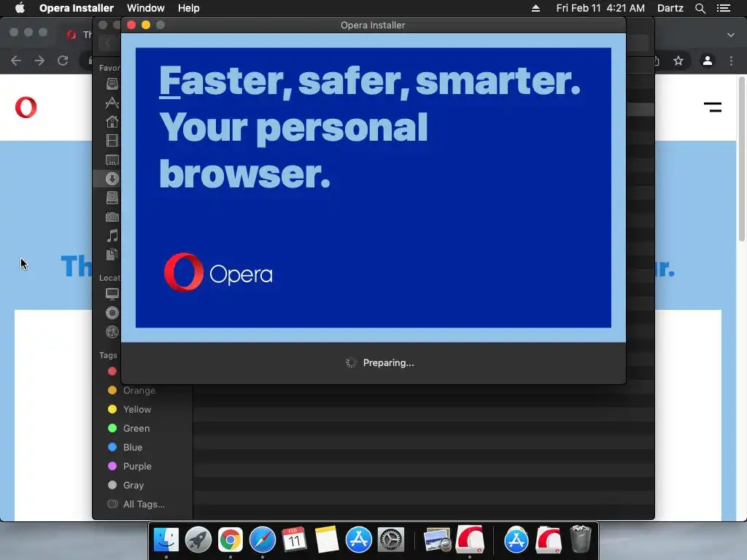This screenshot has height=560, width=747.
Task: Open Spotlight search in the menu bar
Action: pyautogui.click(x=700, y=8)
